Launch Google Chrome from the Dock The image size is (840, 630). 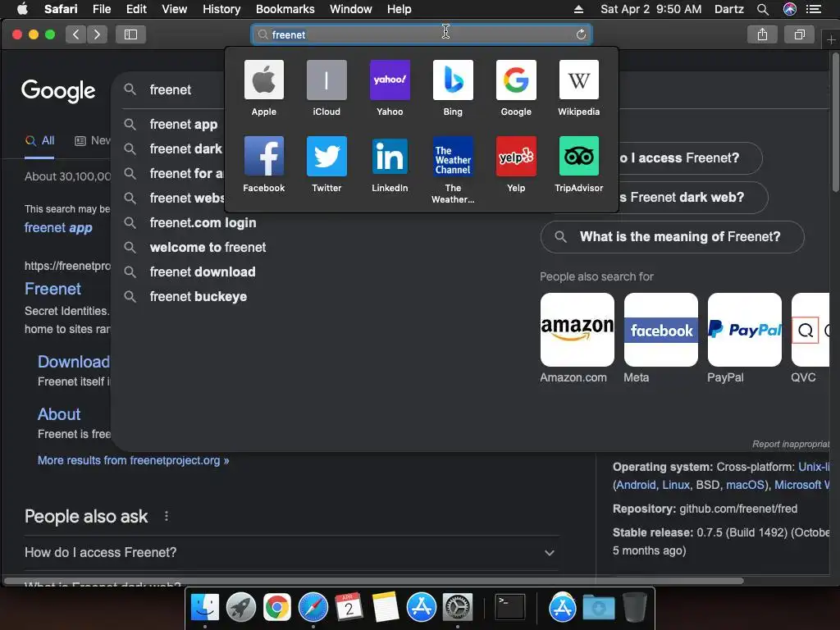point(277,608)
